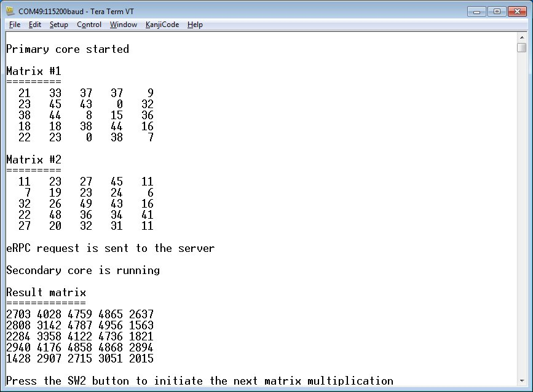This screenshot has width=533, height=392.
Task: Maximize the Tera Term window
Action: [494, 10]
